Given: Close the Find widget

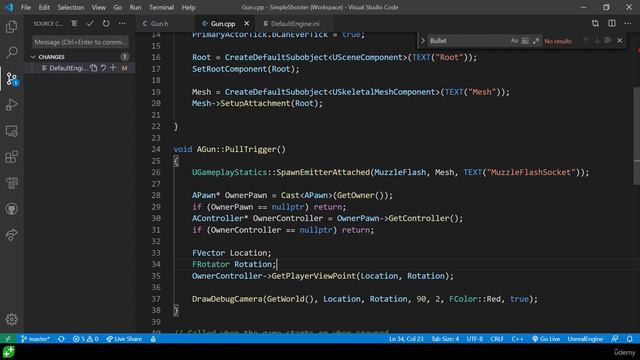Looking at the screenshot, I should [x=620, y=41].
